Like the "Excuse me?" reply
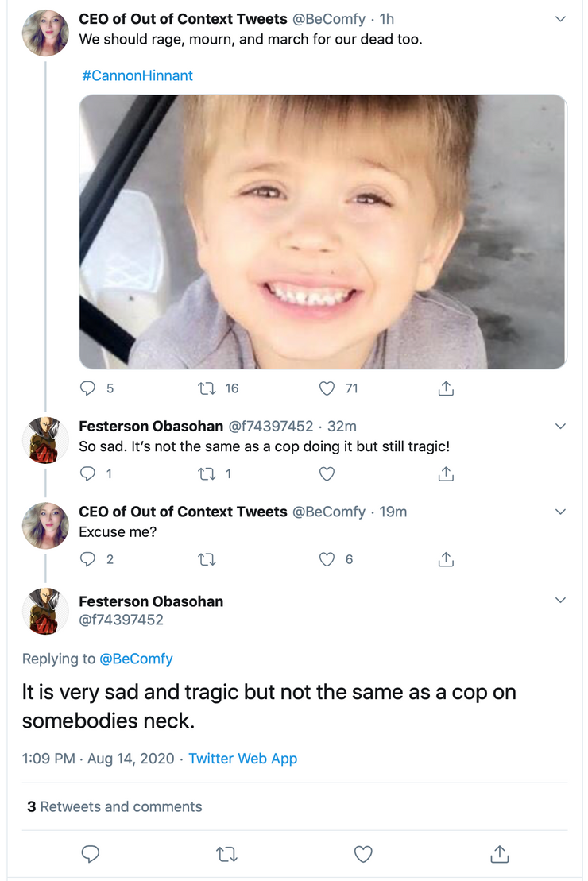 tap(327, 559)
